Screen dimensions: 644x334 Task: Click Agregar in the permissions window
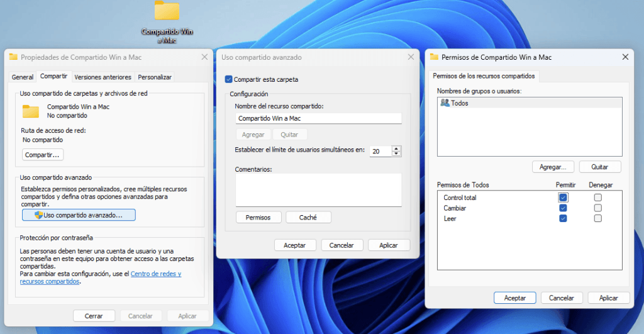553,167
